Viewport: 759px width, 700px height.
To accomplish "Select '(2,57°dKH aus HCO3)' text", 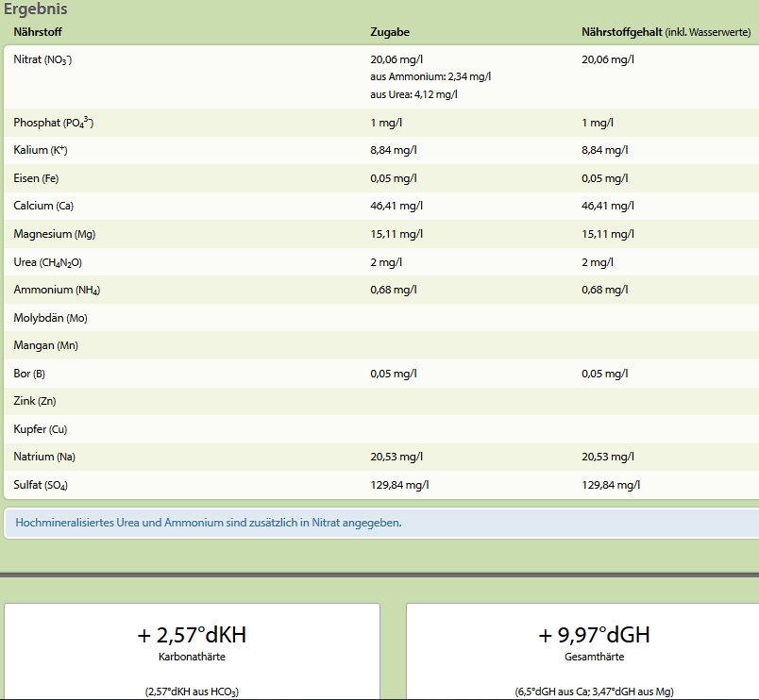I will [x=192, y=692].
